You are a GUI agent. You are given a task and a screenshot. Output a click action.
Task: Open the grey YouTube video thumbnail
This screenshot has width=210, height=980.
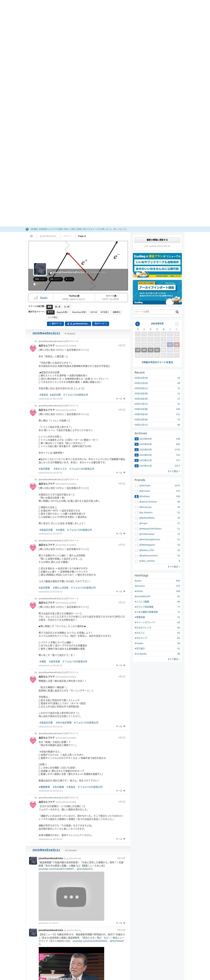click(x=71, y=897)
